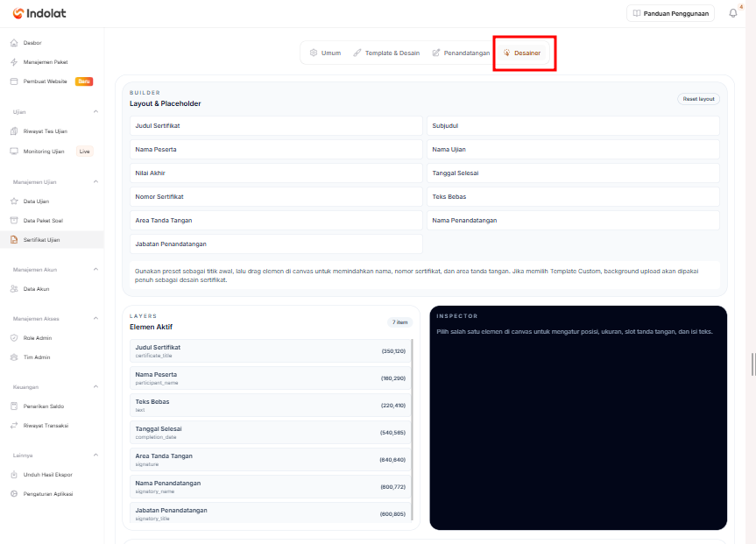Add Nomor Sertifikat placeholder
This screenshot has height=544, width=756.
click(276, 197)
